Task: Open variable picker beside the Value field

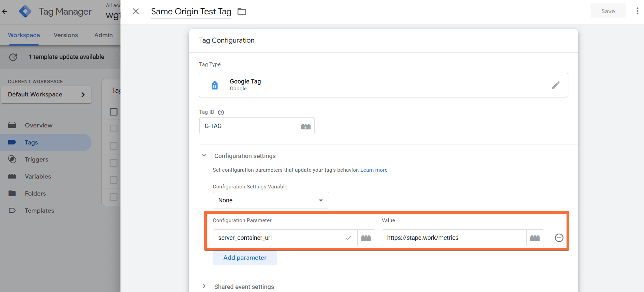Action: [534, 238]
